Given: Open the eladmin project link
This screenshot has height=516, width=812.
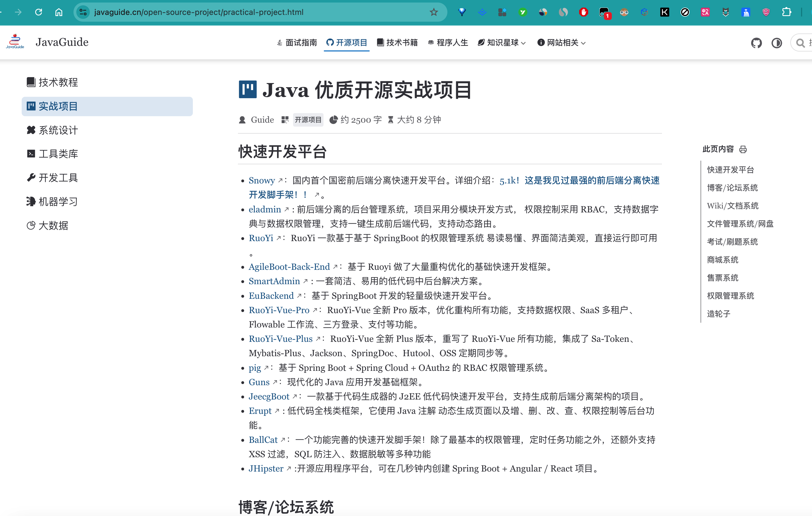Looking at the screenshot, I should 265,209.
